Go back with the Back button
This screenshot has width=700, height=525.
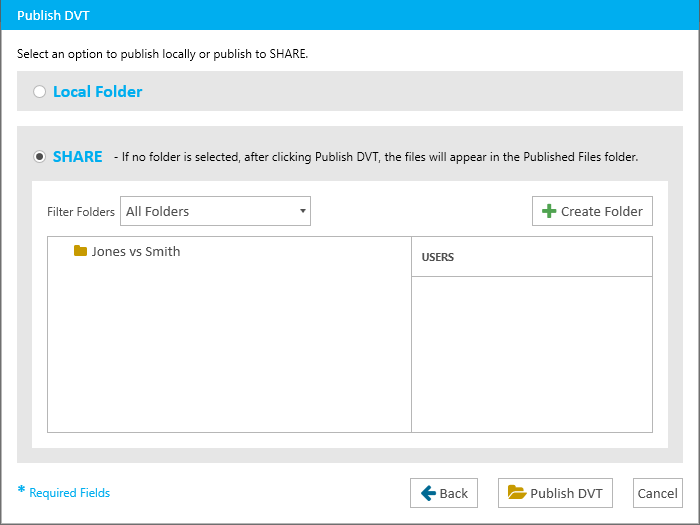pyautogui.click(x=444, y=493)
